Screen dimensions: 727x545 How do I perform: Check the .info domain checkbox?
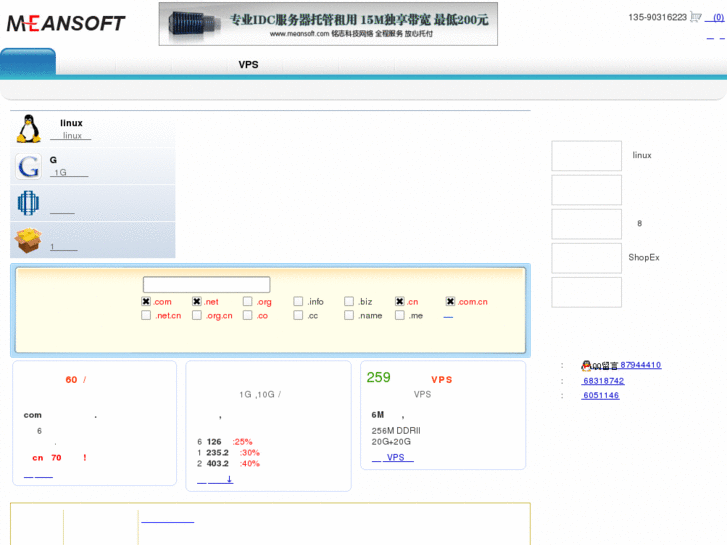(x=298, y=301)
